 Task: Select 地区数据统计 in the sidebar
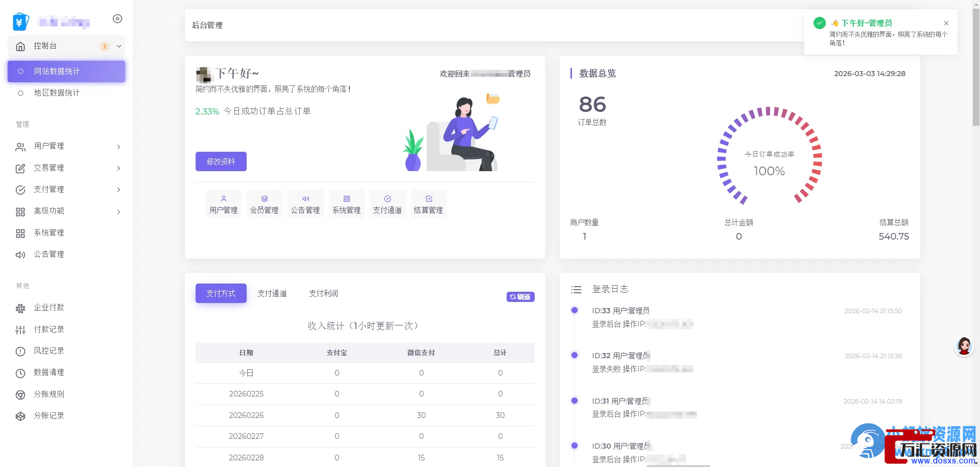click(x=57, y=93)
